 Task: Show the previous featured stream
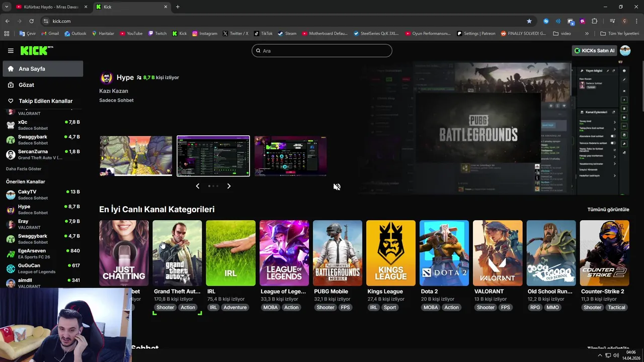coord(197,186)
